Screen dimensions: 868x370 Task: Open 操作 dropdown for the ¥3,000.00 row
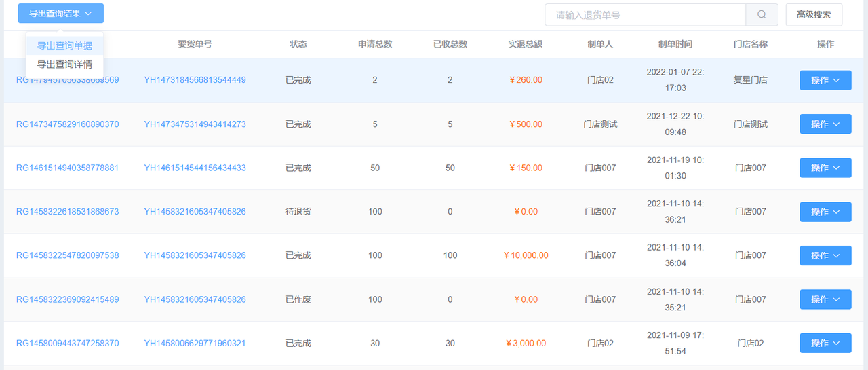pyautogui.click(x=825, y=344)
